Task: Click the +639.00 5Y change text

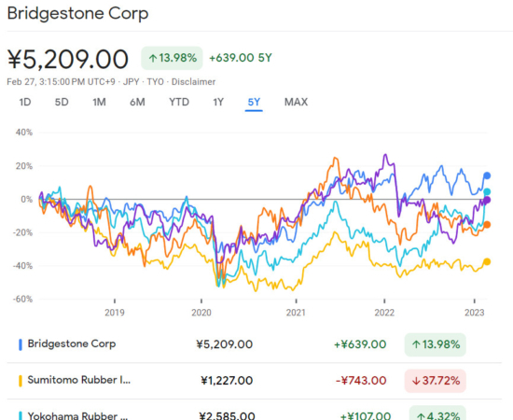Action: [241, 58]
